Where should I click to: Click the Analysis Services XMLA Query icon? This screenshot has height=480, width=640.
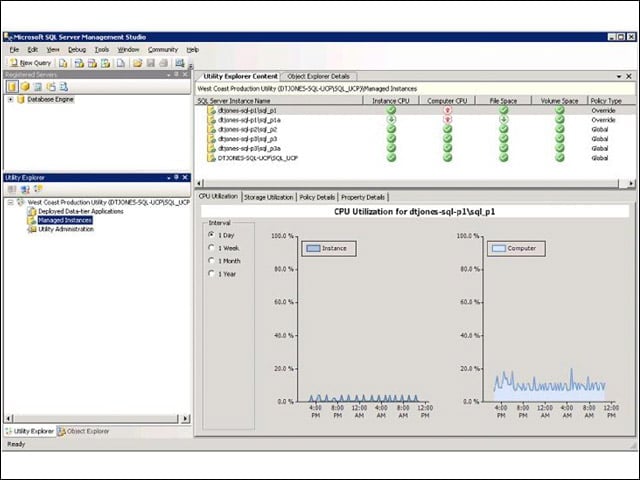click(105, 63)
